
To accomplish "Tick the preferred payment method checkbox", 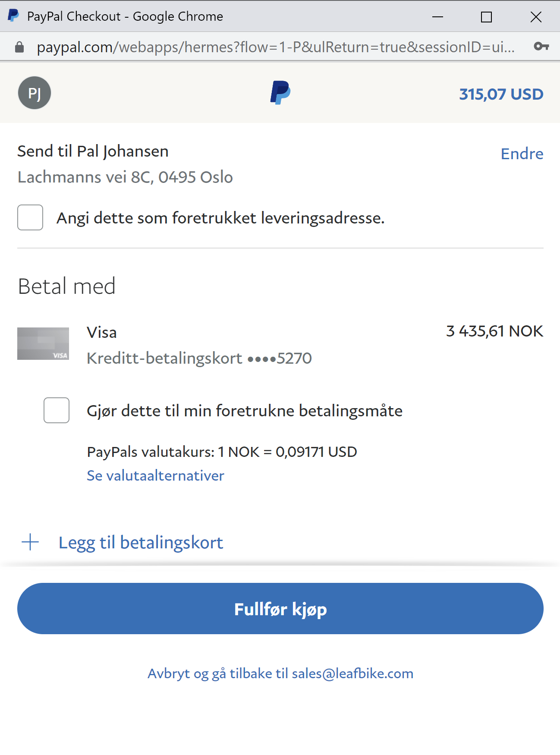I will click(57, 410).
